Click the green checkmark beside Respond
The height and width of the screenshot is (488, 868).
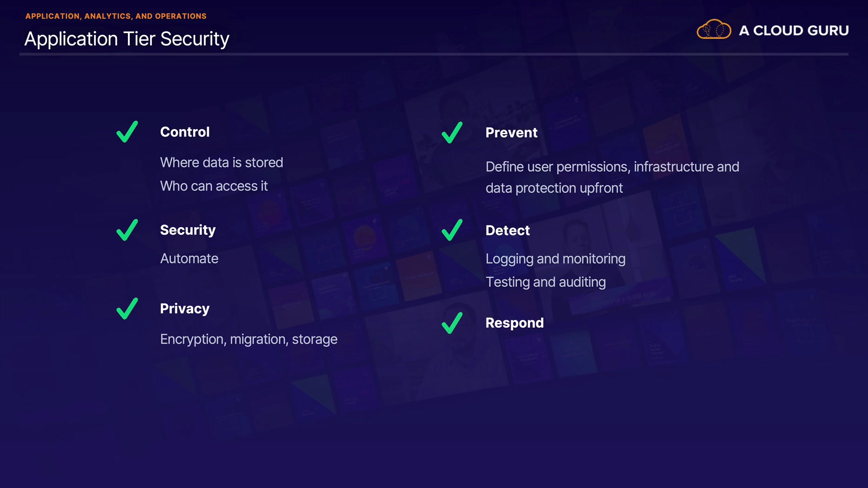452,323
